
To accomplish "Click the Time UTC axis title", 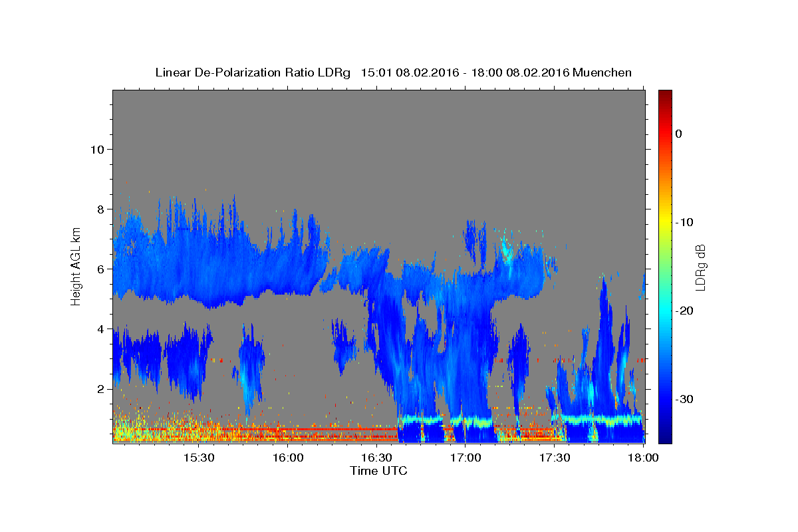I will (378, 471).
